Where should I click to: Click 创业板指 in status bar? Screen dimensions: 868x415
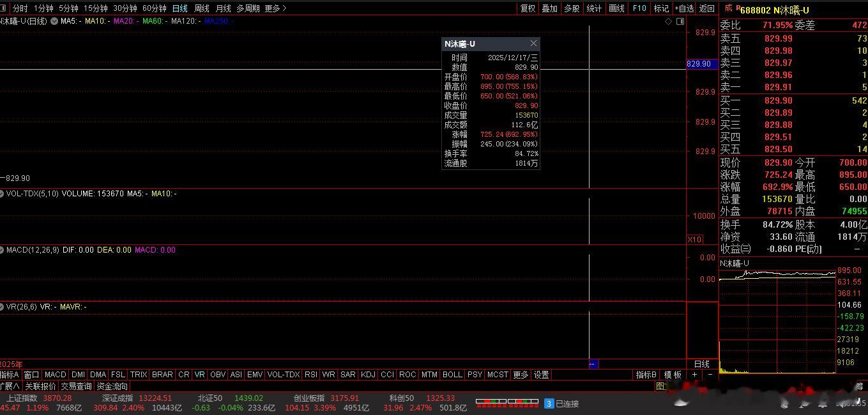tap(310, 398)
